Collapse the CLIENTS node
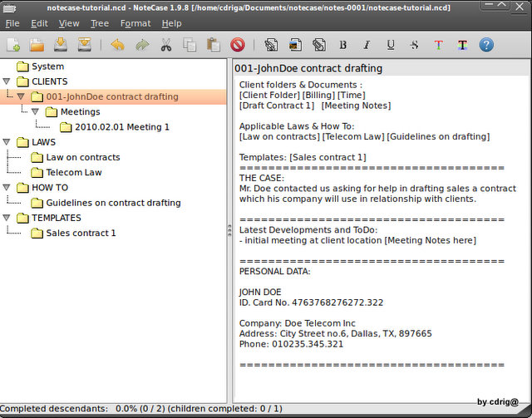 point(7,81)
